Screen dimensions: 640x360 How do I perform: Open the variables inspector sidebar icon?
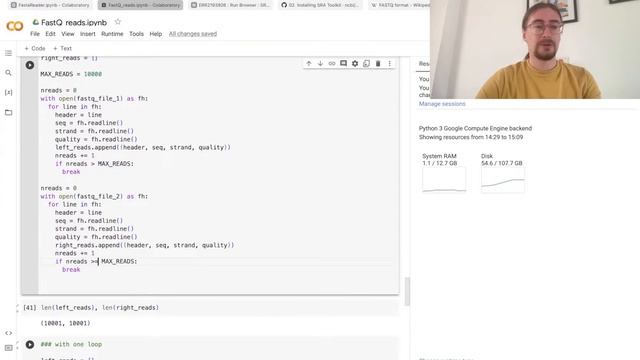8,93
